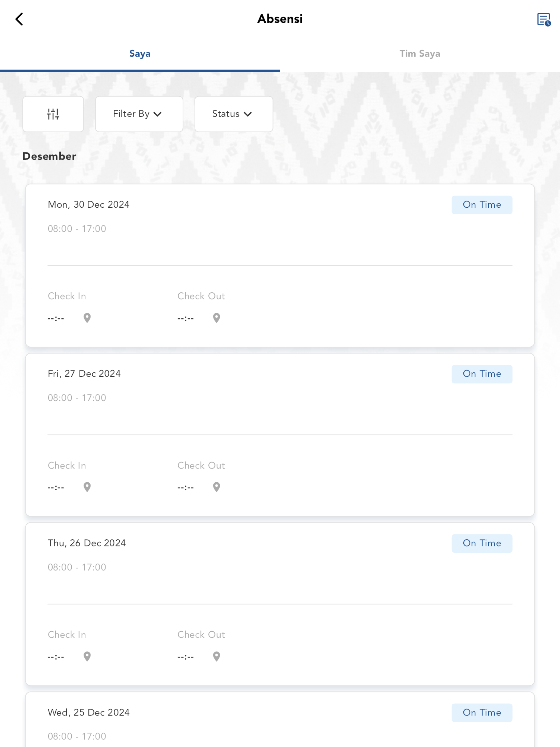Screen dimensions: 560x747
Task: Tap On Time badge for Thu, 26 Dec
Action: 482,543
